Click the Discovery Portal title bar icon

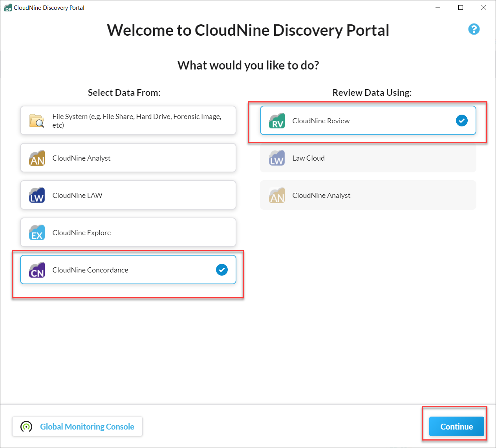[x=8, y=7]
